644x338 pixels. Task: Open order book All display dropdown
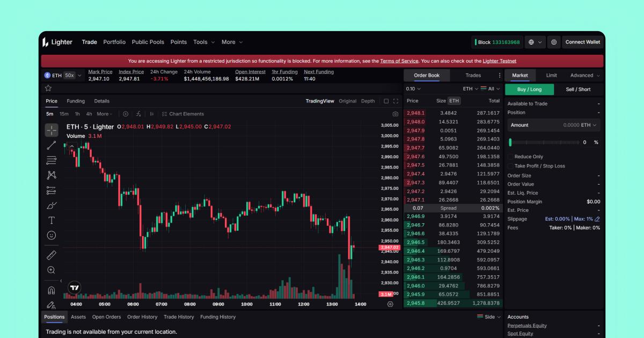(490, 89)
